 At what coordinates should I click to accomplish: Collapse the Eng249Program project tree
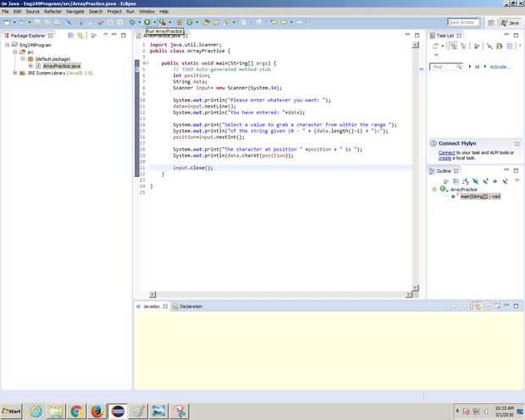pos(7,44)
